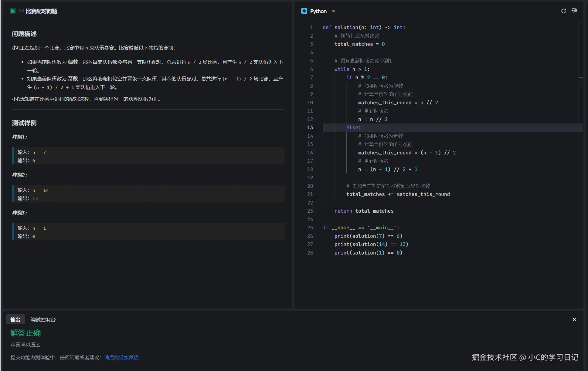Viewport: 588px width, 371px height.
Task: Click line number 13 in gutter
Action: pyautogui.click(x=310, y=127)
